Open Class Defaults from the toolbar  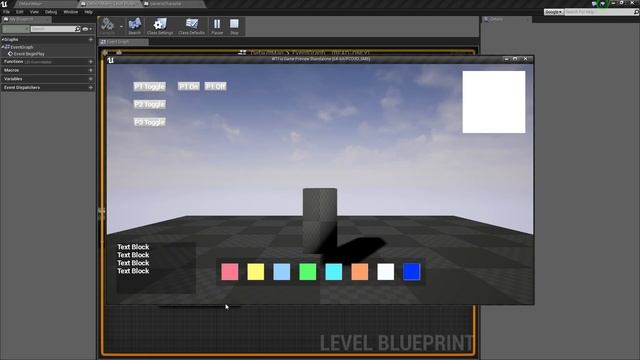191,26
